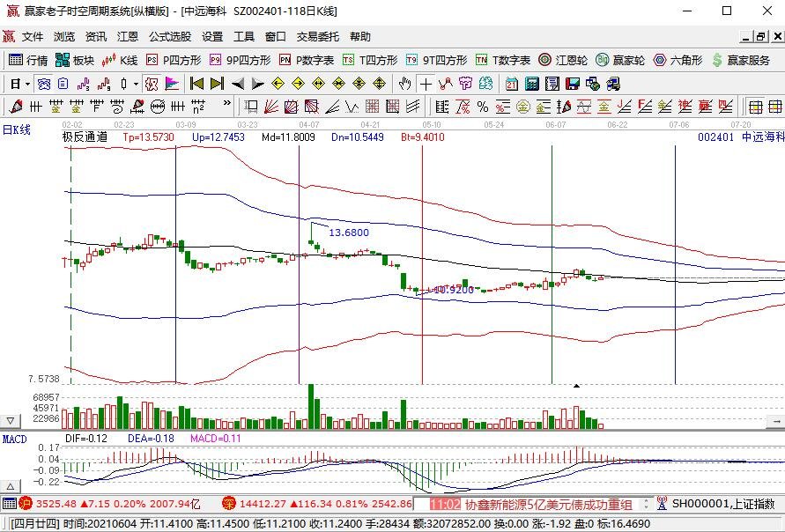This screenshot has height=532, width=785.
Task: Select the circled 金 golden ratio tool
Action: (x=523, y=107)
